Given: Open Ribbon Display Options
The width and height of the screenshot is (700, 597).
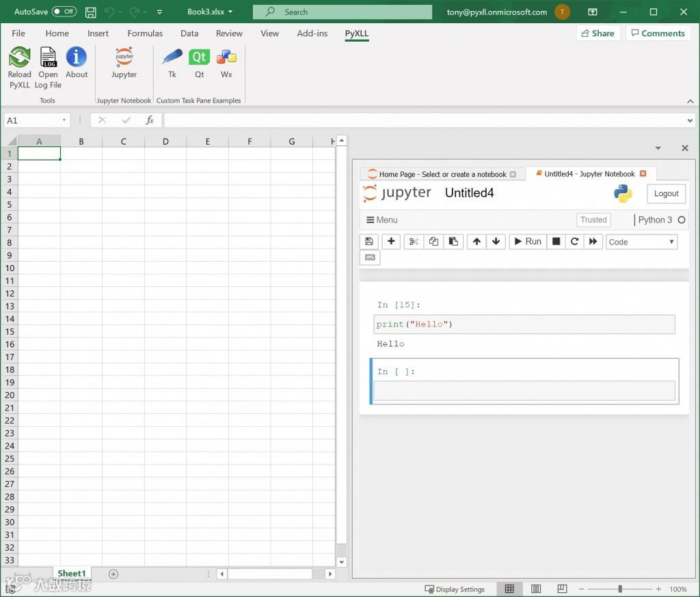Looking at the screenshot, I should 593,12.
